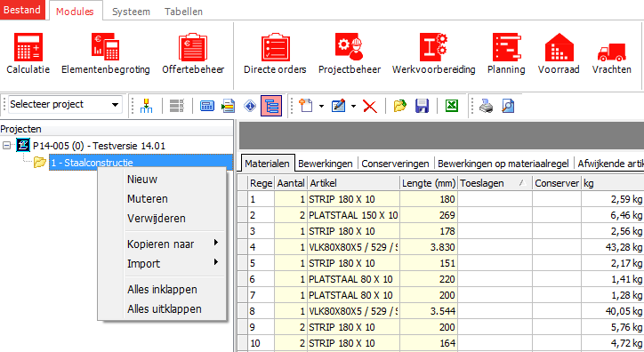Open the Elementenbegroting module

tap(106, 53)
